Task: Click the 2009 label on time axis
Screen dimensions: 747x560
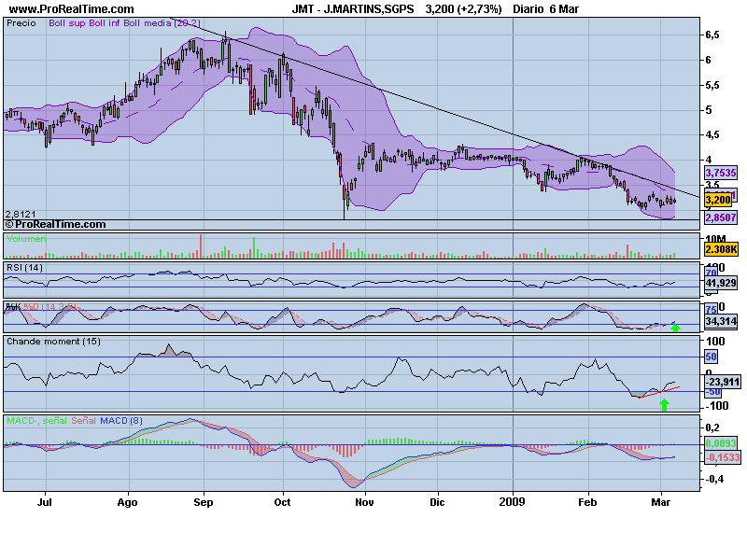Action: click(x=512, y=501)
